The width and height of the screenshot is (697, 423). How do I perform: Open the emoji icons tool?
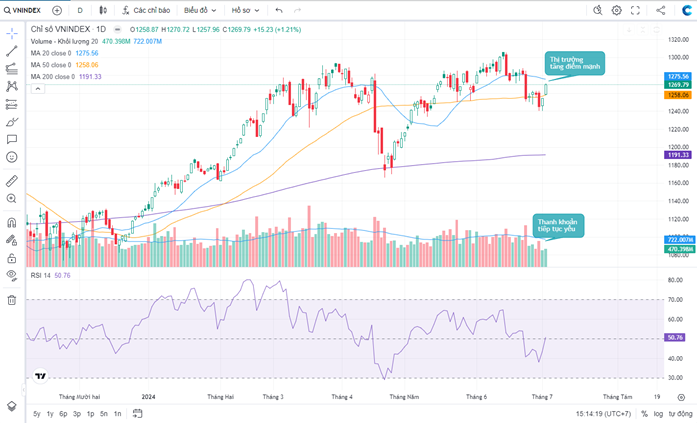pos(12,157)
